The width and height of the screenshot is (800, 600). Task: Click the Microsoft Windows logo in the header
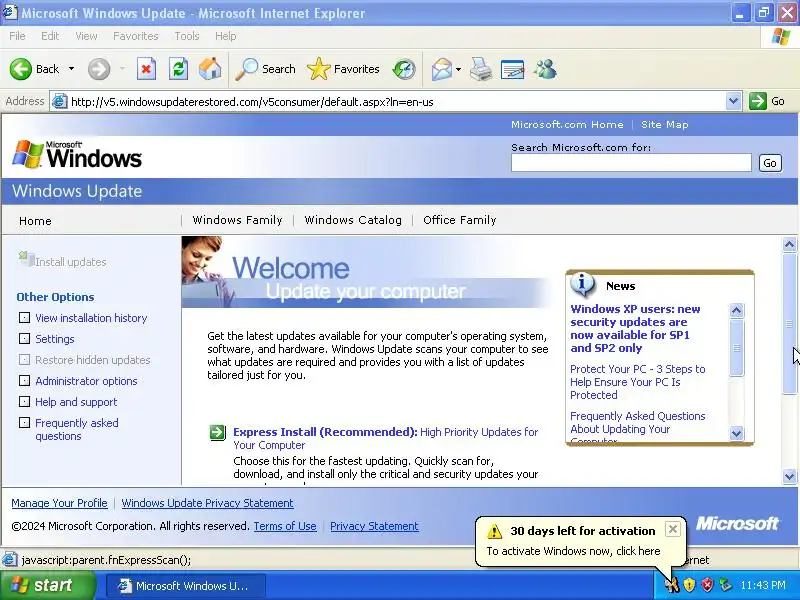(x=77, y=155)
